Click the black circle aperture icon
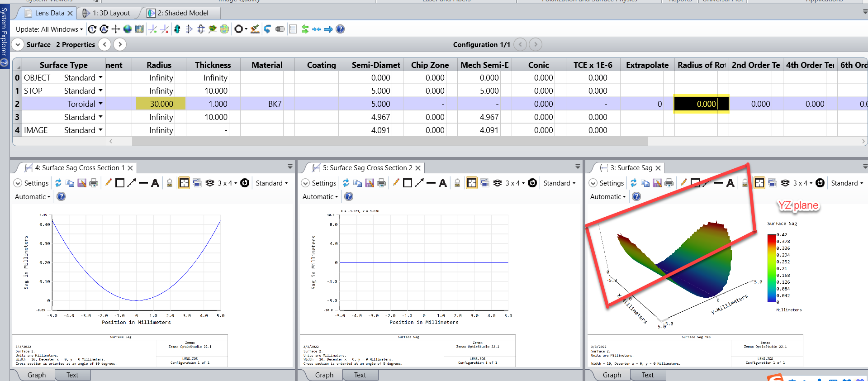868x381 pixels. coord(238,29)
